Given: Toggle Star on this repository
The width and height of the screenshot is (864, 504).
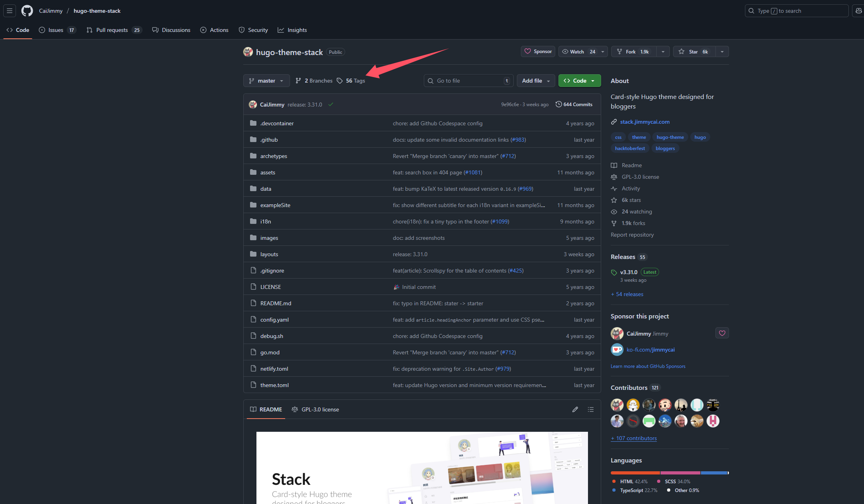Looking at the screenshot, I should 694,51.
